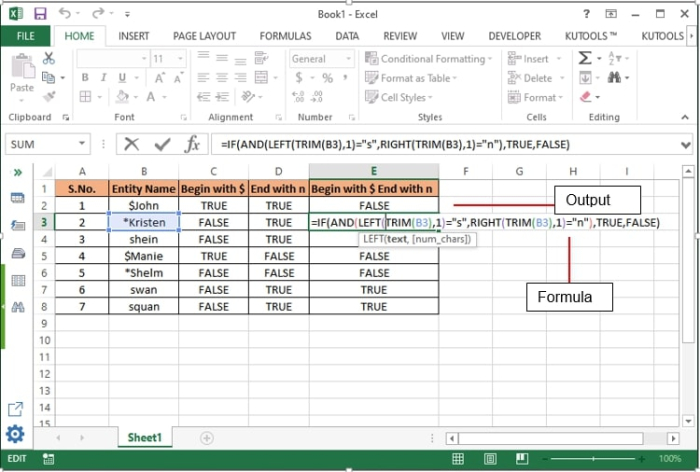Image resolution: width=700 pixels, height=472 pixels.
Task: Click the Save icon in the title bar
Action: click(40, 14)
